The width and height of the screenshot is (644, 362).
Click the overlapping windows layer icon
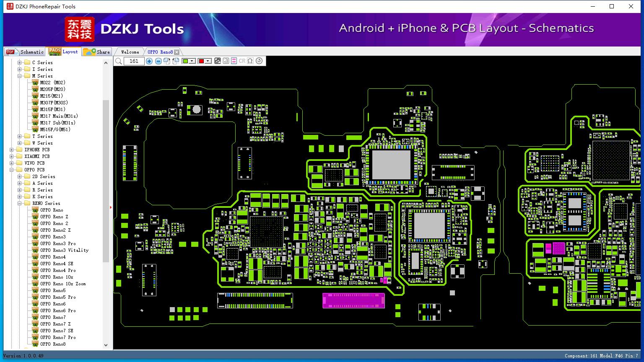click(218, 61)
